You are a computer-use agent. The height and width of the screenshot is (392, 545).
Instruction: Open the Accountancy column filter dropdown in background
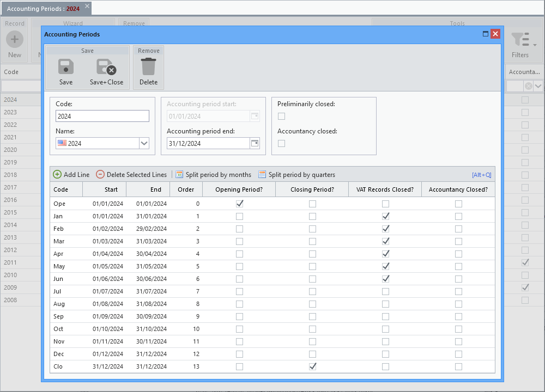(x=538, y=86)
